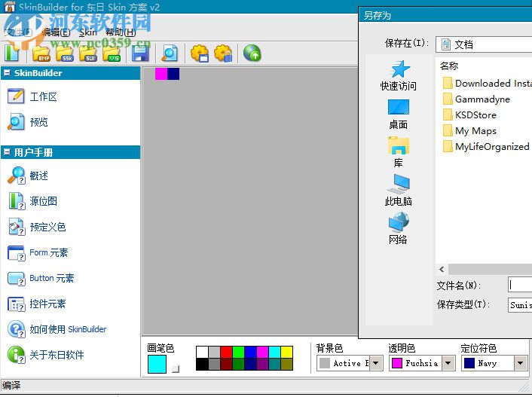This screenshot has width=532, height=397.
Task: Click the floppy disk save icon
Action: pos(140,53)
